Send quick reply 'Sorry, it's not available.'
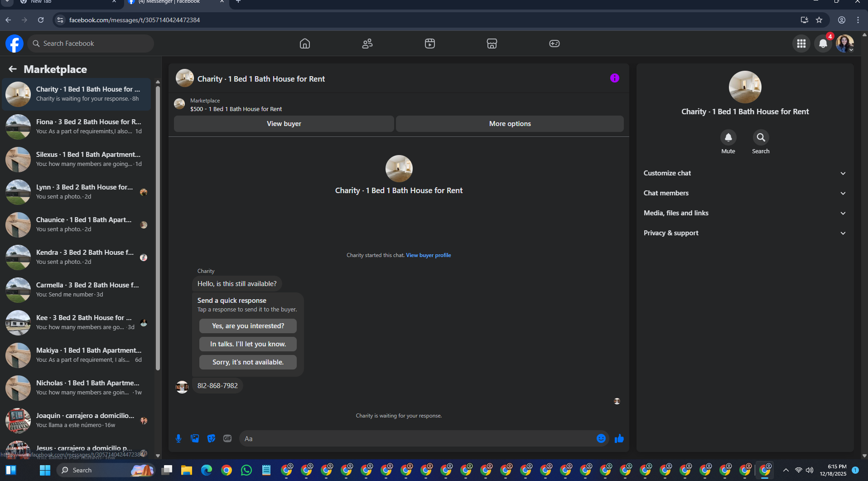This screenshot has width=868, height=481. coord(248,362)
